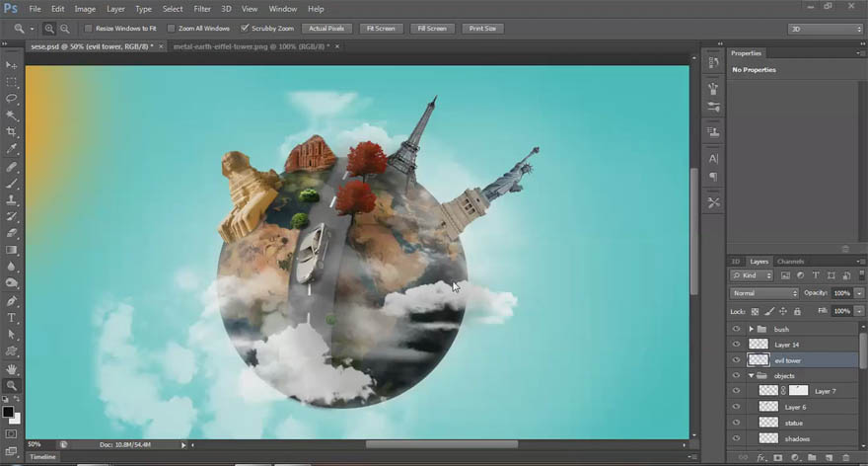The width and height of the screenshot is (868, 466).
Task: Select the Rectangular Marquee tool
Action: point(11,82)
